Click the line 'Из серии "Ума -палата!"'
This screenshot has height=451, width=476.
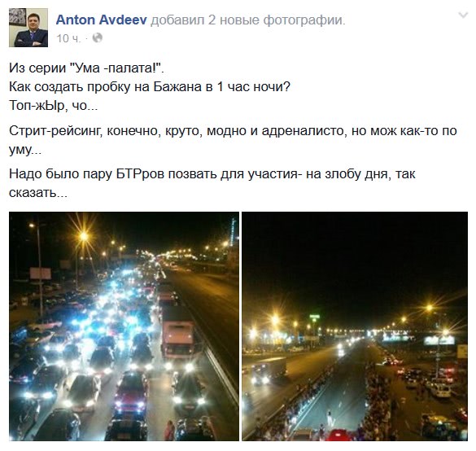tap(86, 68)
